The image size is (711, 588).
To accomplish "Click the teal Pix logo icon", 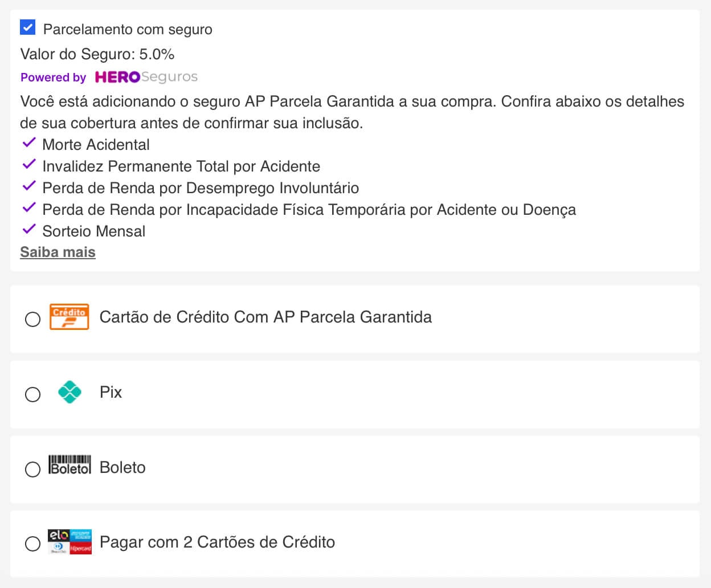I will [x=70, y=392].
